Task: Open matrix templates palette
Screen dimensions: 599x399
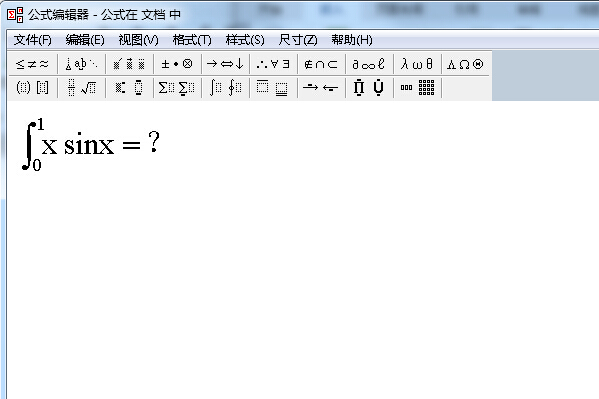Action: tap(417, 88)
